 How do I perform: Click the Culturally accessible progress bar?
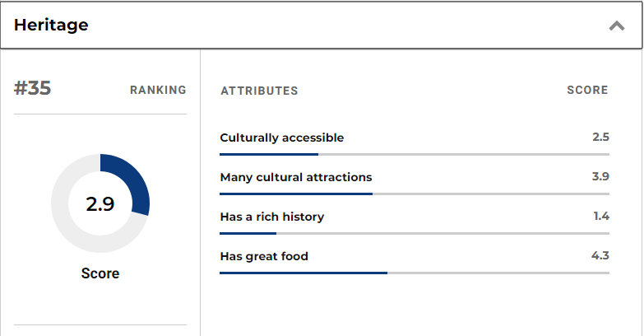[415, 154]
